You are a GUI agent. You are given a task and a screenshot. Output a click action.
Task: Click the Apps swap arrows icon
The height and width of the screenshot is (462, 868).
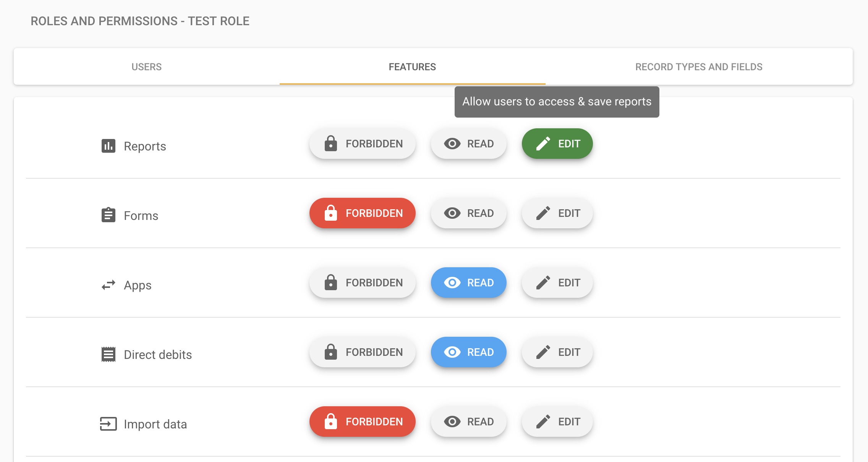click(108, 285)
